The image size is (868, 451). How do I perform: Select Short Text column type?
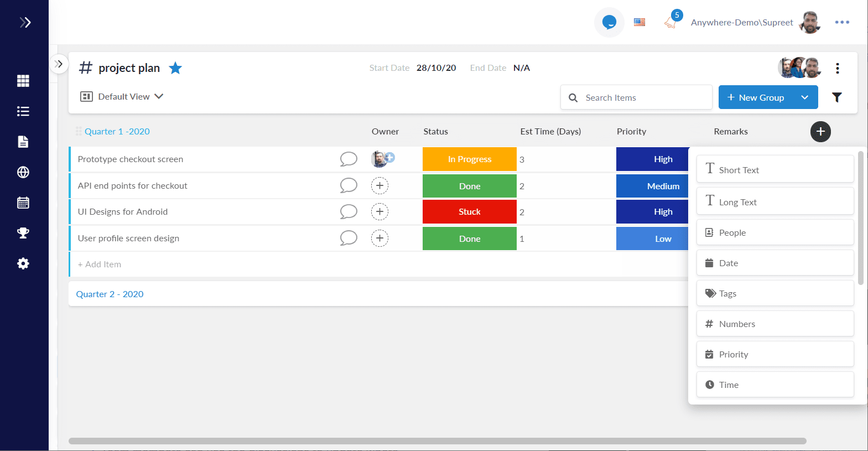(x=775, y=169)
